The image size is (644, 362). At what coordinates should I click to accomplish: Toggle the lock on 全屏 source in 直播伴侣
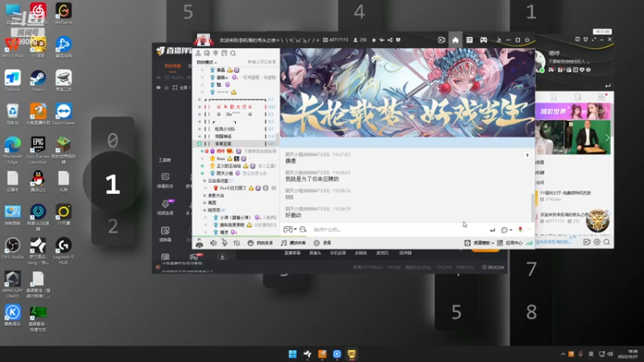(x=167, y=88)
